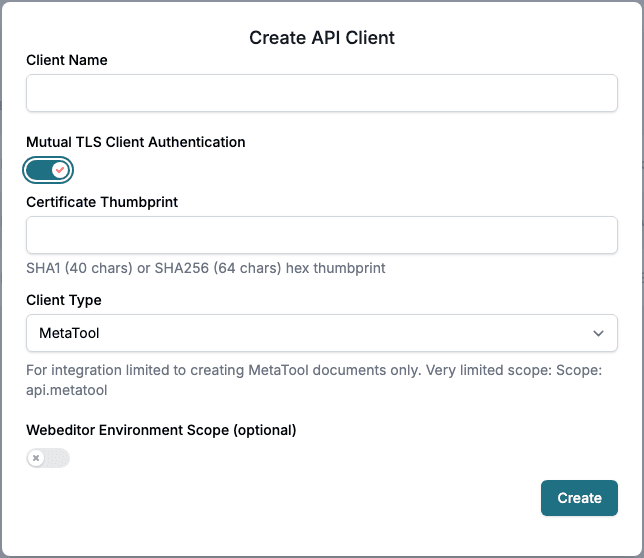Click the 'Create API Client' heading text
Image resolution: width=644 pixels, height=558 pixels.
322,38
